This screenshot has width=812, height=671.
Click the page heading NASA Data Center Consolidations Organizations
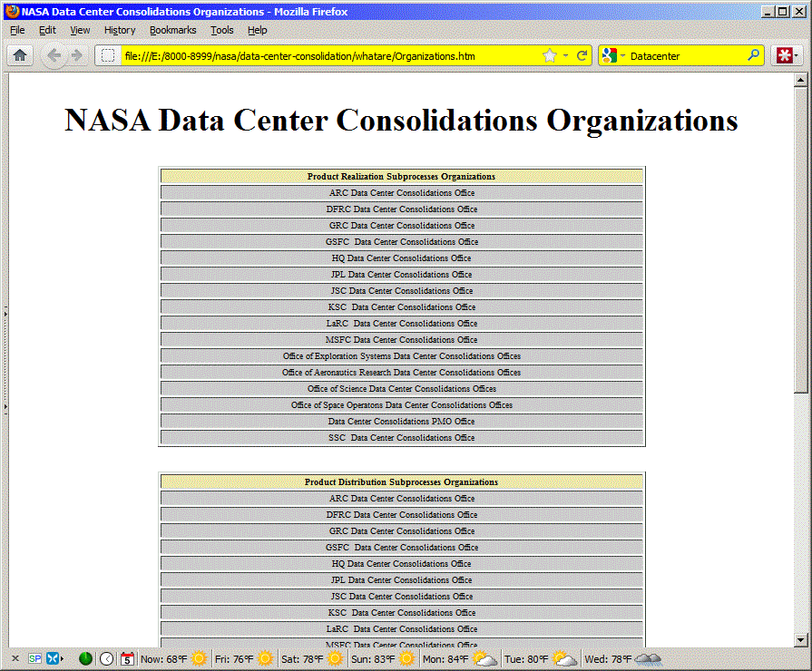(401, 120)
